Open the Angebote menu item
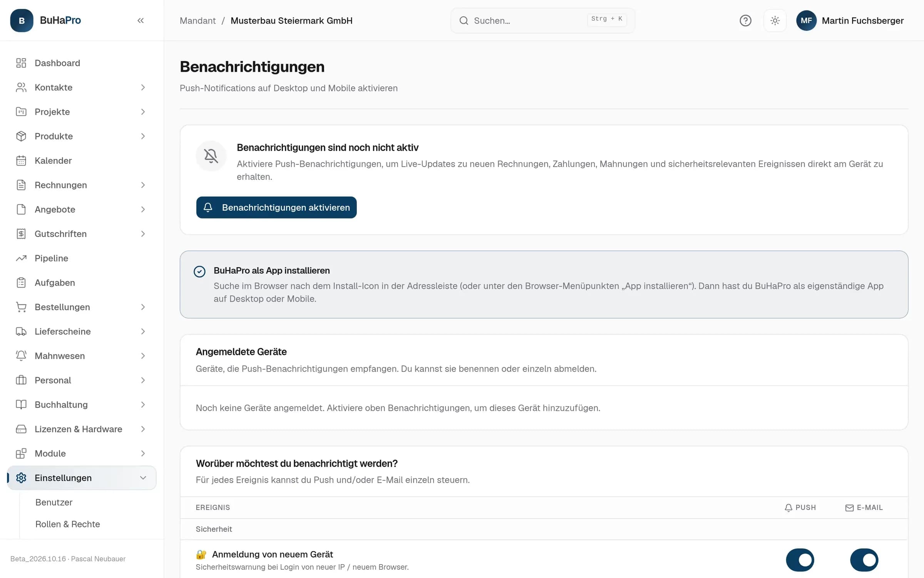This screenshot has width=924, height=578. pyautogui.click(x=82, y=209)
